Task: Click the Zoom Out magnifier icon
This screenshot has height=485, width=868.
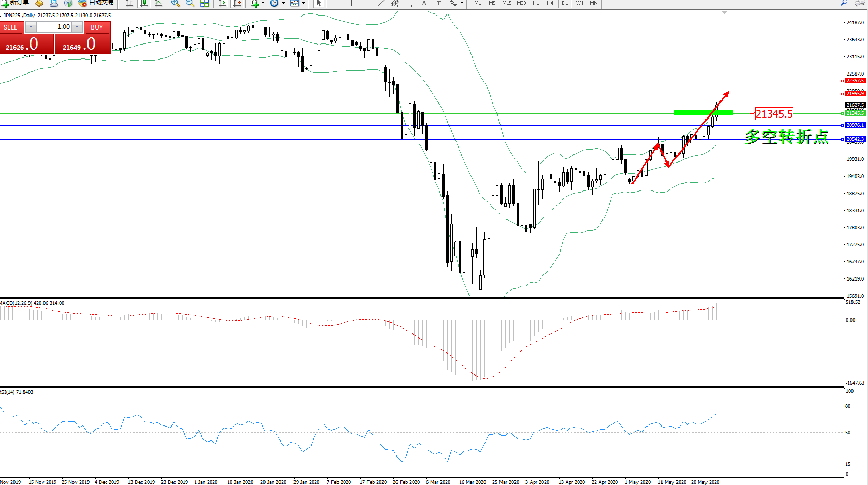Action: pos(190,3)
